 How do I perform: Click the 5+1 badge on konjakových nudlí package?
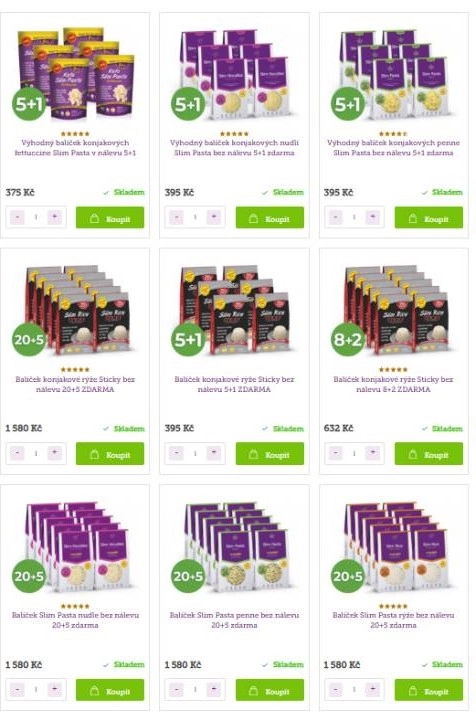[x=188, y=104]
